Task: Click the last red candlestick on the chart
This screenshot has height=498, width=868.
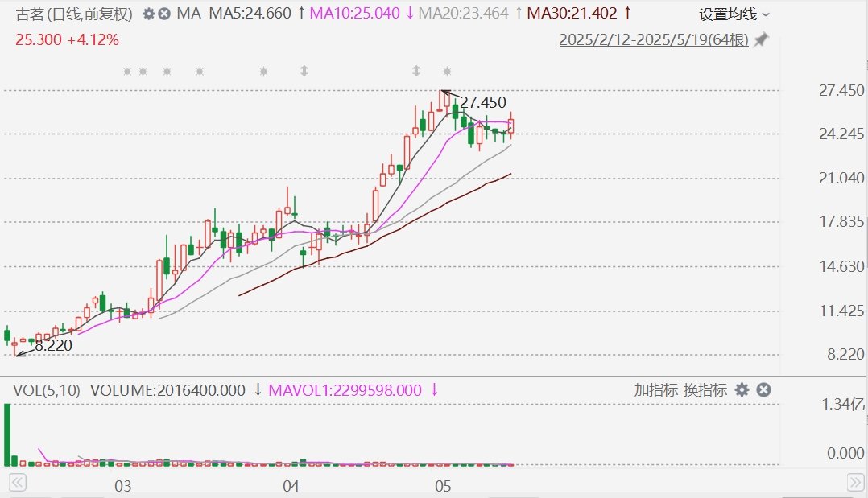Action: (x=511, y=126)
